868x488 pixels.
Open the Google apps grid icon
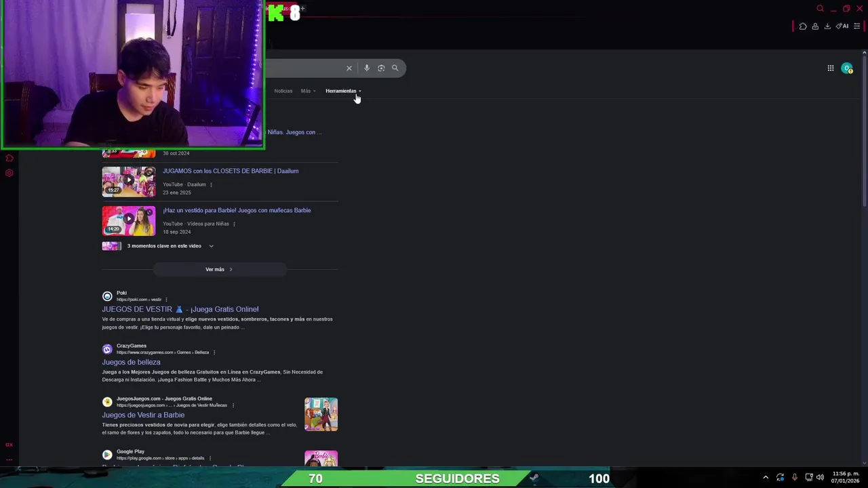pyautogui.click(x=830, y=68)
